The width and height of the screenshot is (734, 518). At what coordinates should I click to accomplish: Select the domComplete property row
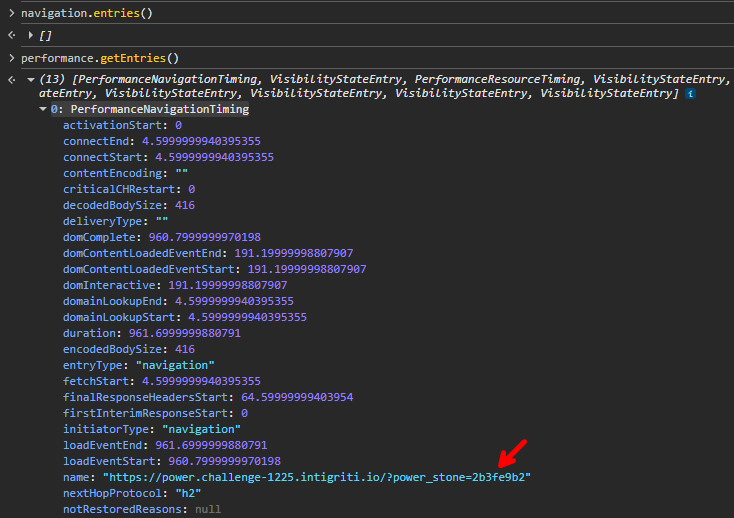pos(162,237)
